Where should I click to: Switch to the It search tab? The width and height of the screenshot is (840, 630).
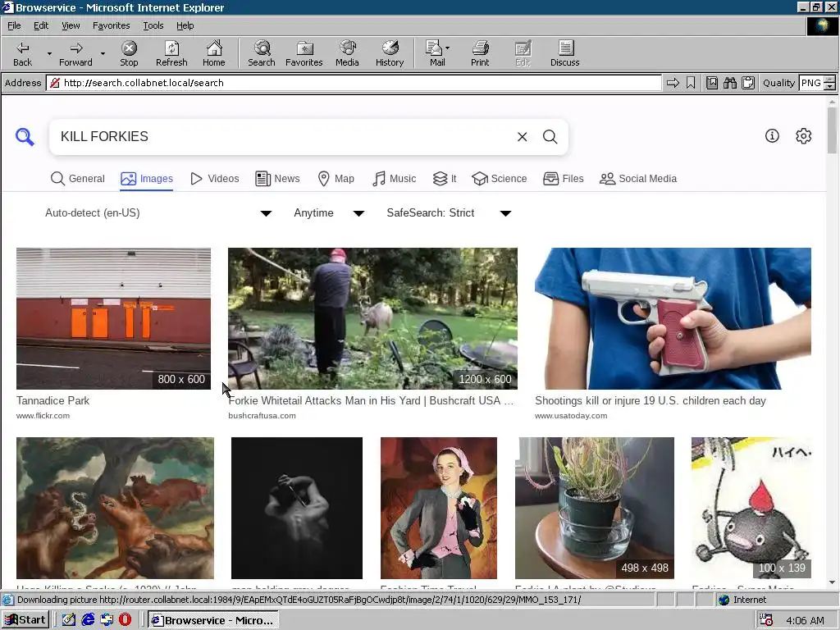click(x=444, y=178)
